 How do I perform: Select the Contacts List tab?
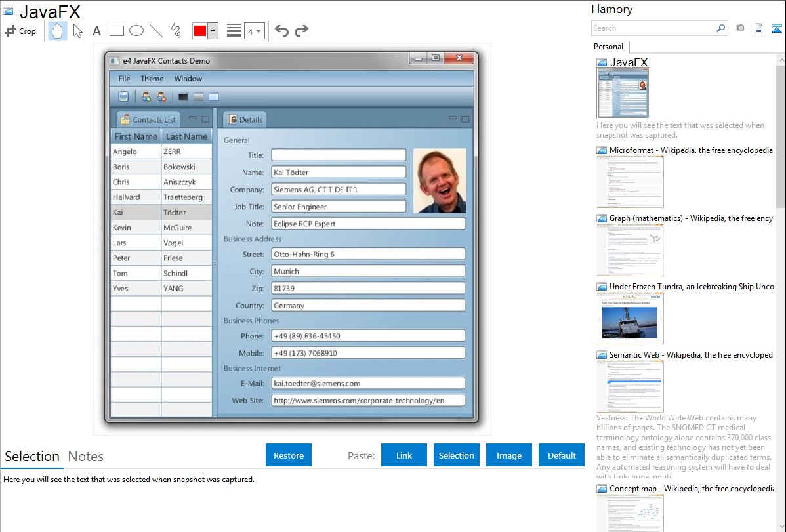(148, 119)
